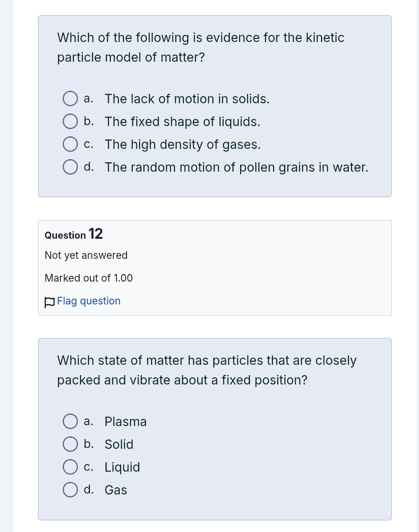419x532 pixels.
Task: Click the Question 12 heading
Action: point(73,234)
